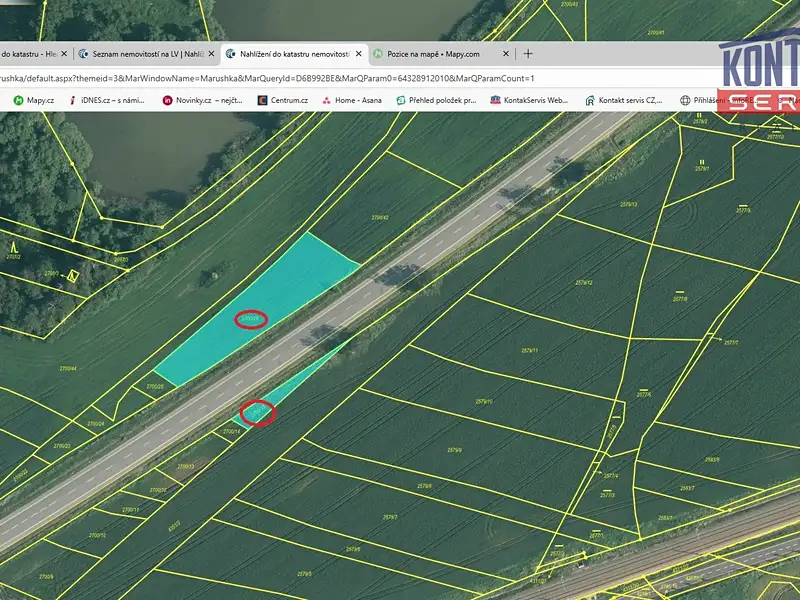The width and height of the screenshot is (800, 600).
Task: Click the Mapy.com tab favicon
Action: pyautogui.click(x=378, y=54)
